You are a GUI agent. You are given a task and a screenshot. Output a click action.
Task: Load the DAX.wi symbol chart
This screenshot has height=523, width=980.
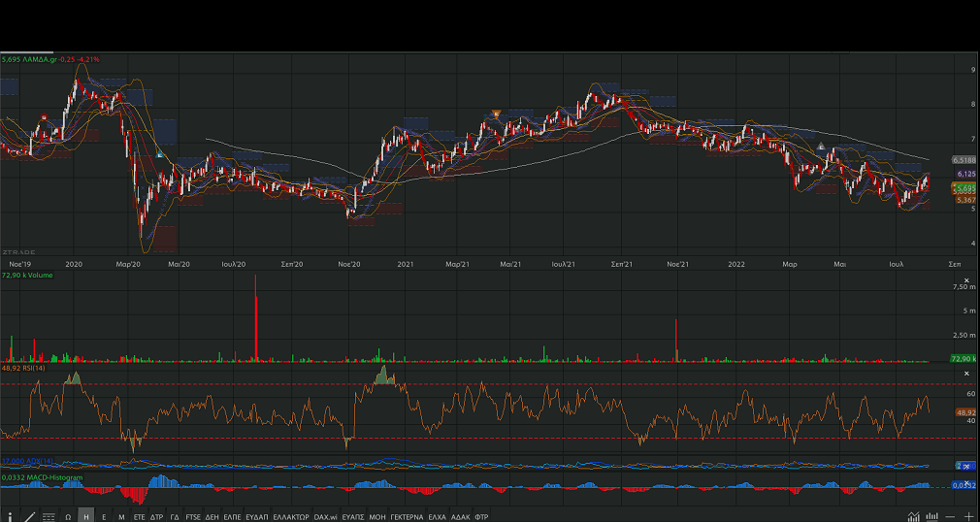[x=327, y=517]
